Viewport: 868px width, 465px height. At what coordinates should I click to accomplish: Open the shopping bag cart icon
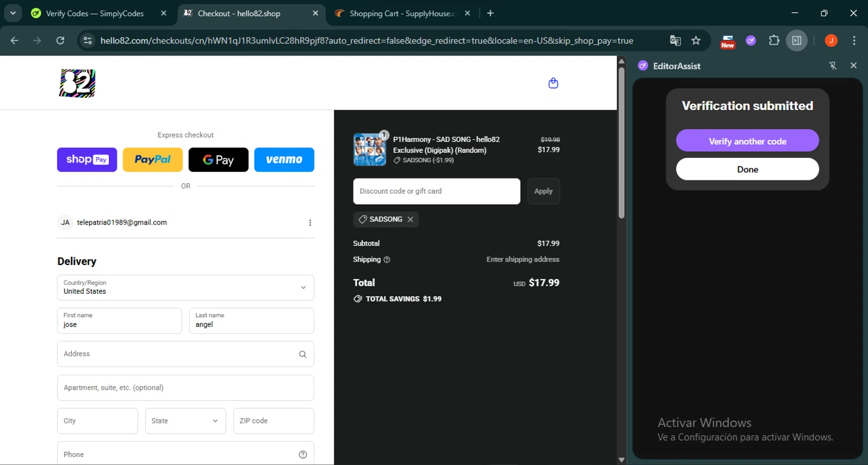tap(553, 83)
